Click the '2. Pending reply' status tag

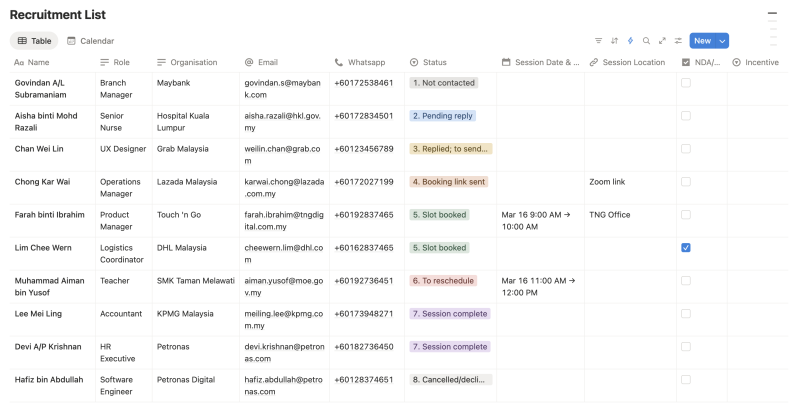coord(443,116)
